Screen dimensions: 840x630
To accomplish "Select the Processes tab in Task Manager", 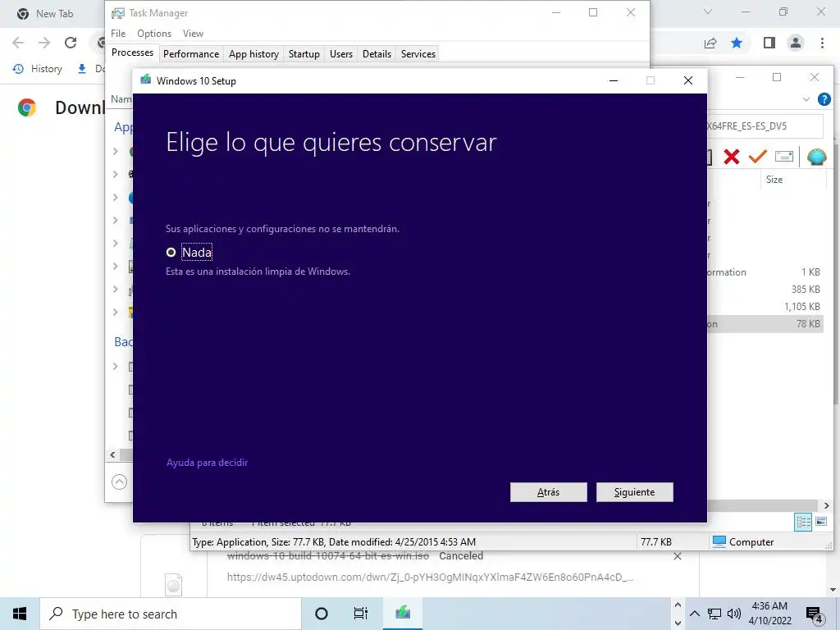I will click(x=132, y=52).
